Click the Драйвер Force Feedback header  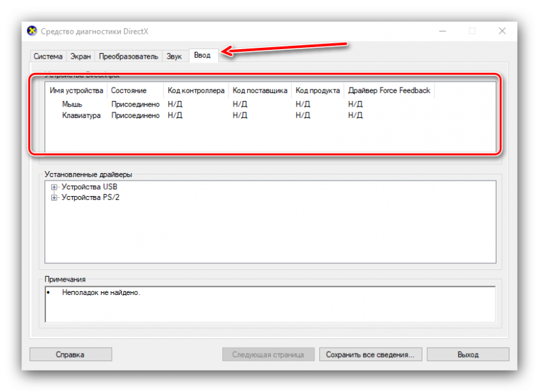point(389,91)
